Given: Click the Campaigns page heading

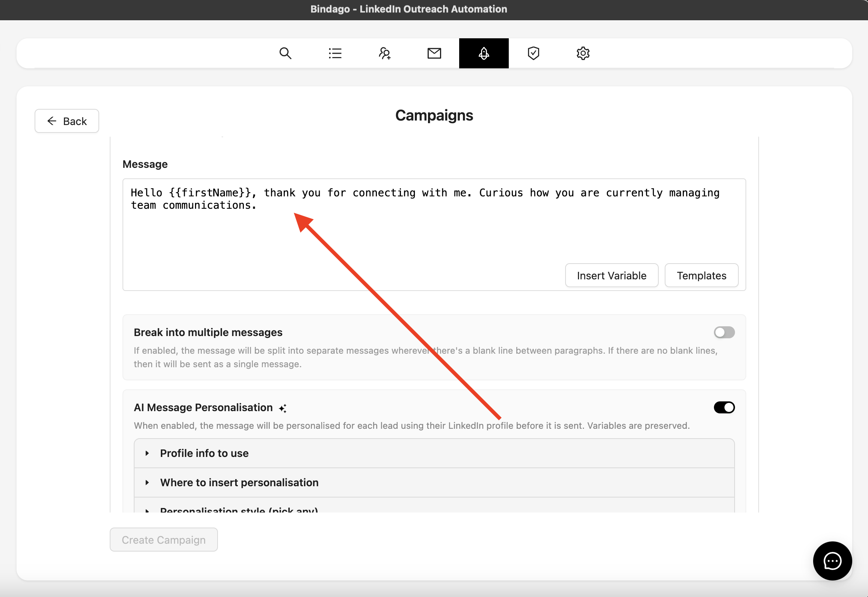Looking at the screenshot, I should point(434,115).
